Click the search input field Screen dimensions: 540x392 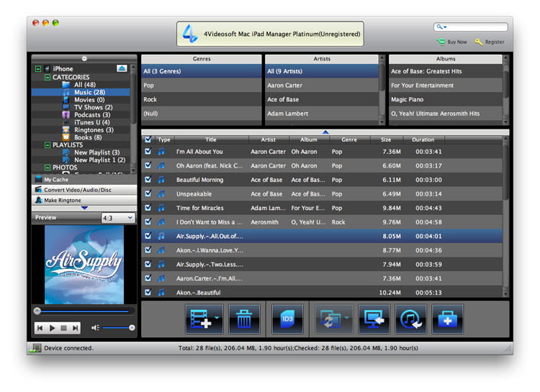pyautogui.click(x=470, y=27)
